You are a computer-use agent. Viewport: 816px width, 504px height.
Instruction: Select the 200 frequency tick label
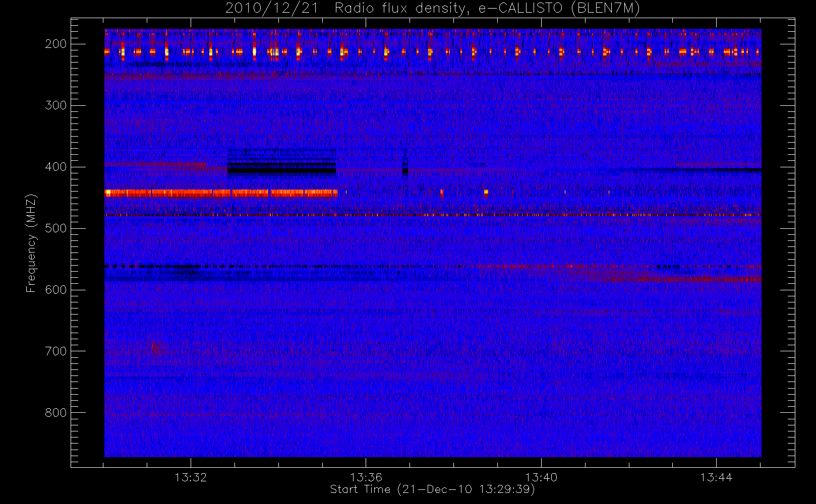coord(56,44)
